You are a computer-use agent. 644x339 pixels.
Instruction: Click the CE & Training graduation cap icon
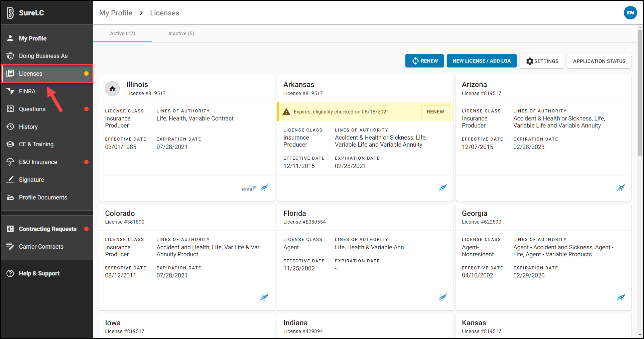pyautogui.click(x=10, y=144)
